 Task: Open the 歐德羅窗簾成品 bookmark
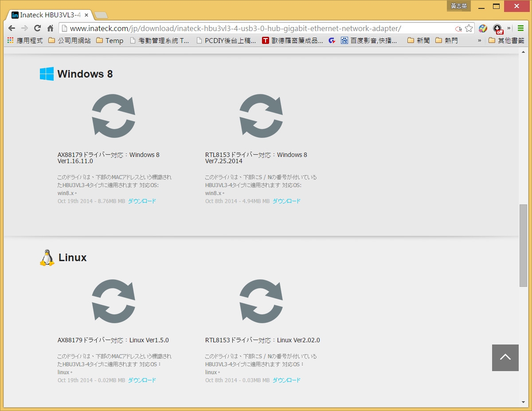[292, 40]
